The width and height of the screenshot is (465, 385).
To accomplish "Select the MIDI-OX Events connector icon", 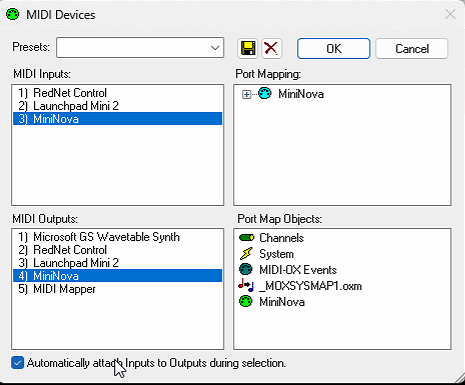I will point(246,269).
